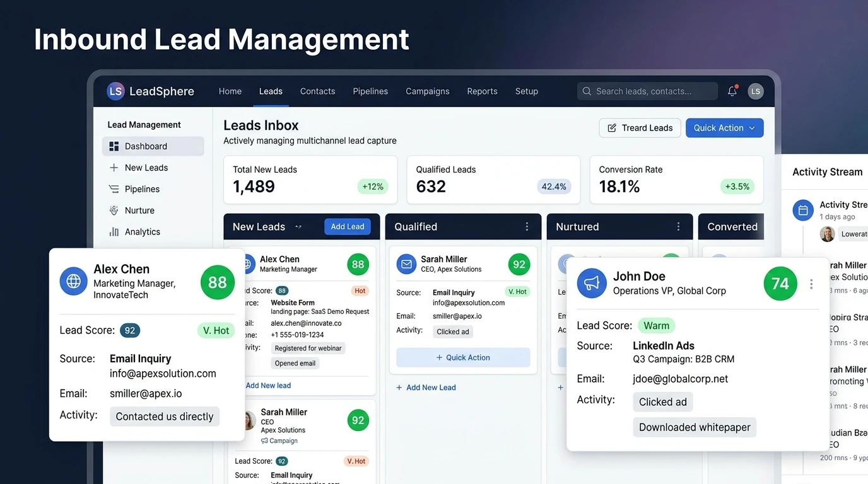The image size is (868, 484).
Task: Click the Opened email chip
Action: [295, 364]
